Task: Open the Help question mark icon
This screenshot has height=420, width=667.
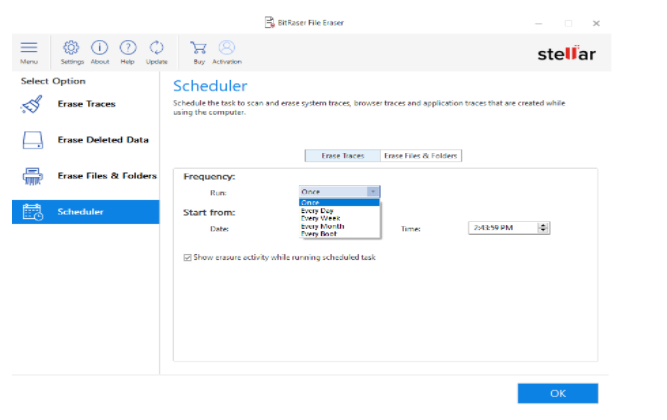Action: pyautogui.click(x=128, y=47)
